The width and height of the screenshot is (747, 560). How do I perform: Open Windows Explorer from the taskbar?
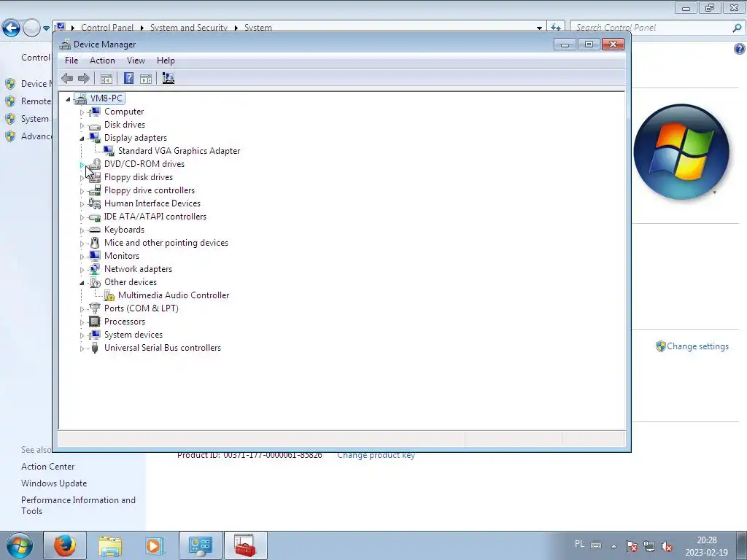tap(111, 545)
